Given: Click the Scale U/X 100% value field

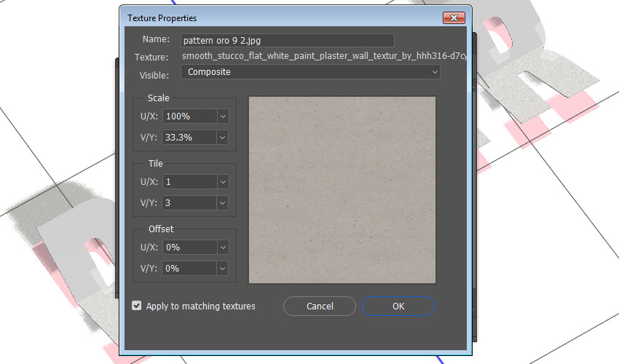Looking at the screenshot, I should 189,116.
